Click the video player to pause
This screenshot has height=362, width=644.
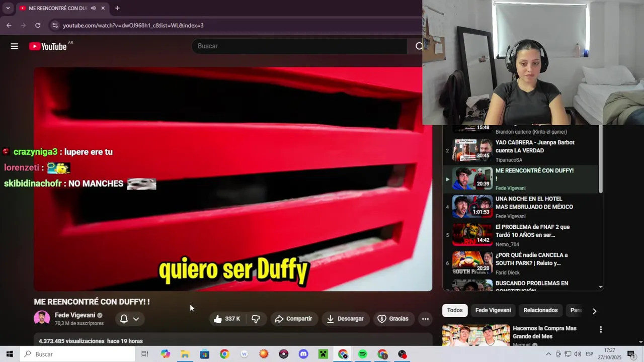tap(233, 179)
